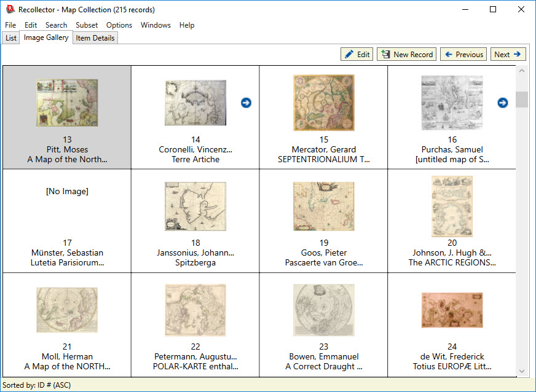Open the Edit menu
Screen dimensions: 536x392
tap(30, 25)
